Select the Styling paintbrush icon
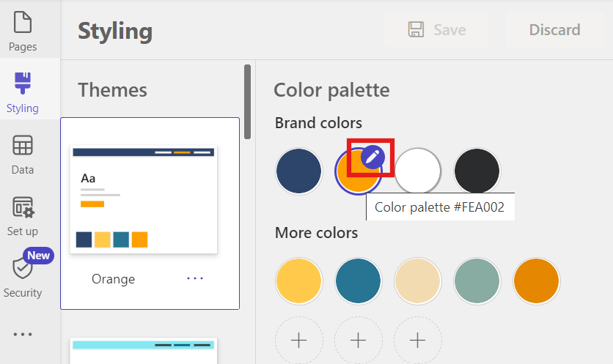 pyautogui.click(x=23, y=83)
